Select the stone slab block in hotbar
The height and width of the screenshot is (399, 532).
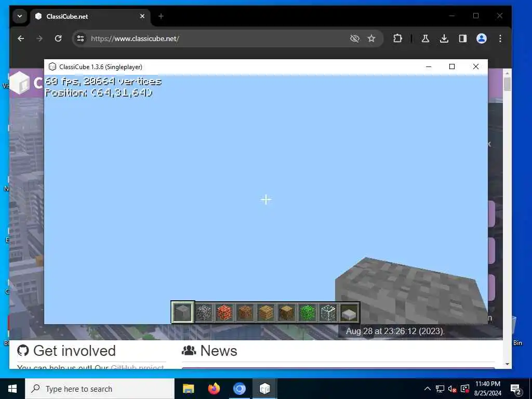pyautogui.click(x=349, y=312)
